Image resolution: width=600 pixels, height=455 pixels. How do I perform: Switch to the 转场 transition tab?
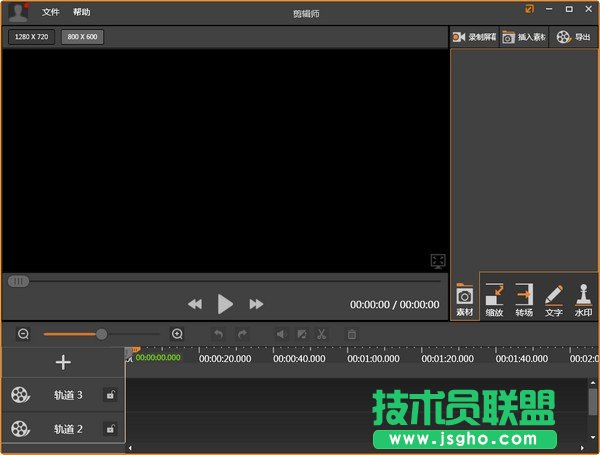[x=524, y=300]
